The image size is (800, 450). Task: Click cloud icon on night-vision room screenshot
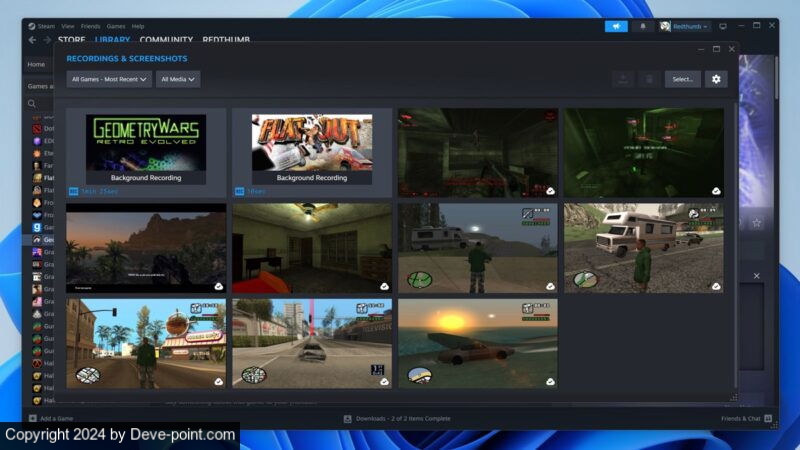point(716,191)
